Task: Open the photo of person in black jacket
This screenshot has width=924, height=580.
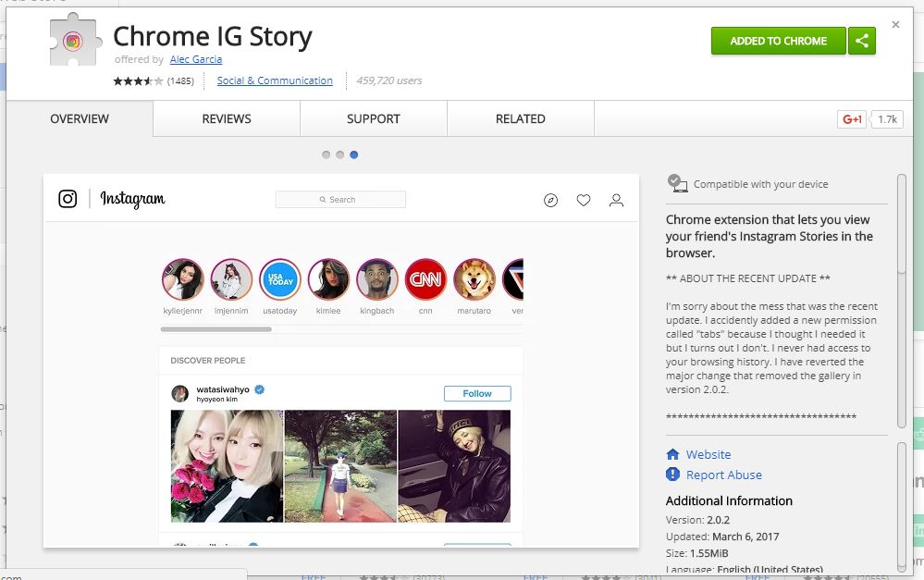Action: (454, 466)
